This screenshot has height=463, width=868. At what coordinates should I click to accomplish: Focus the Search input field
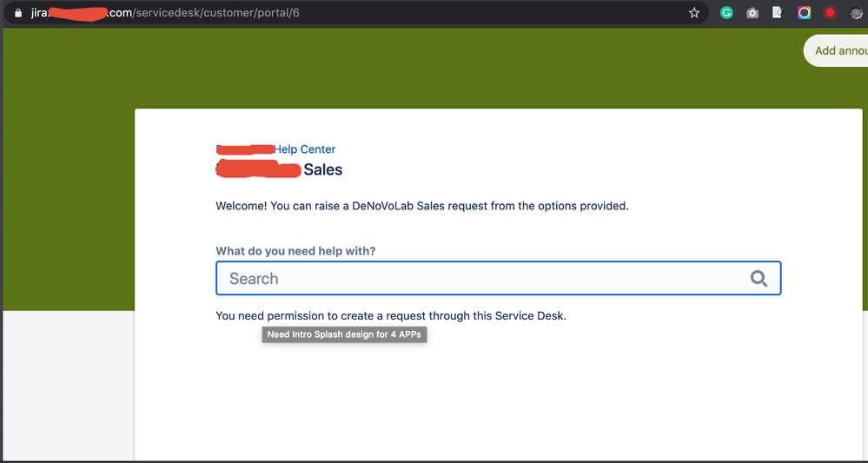[x=498, y=278]
